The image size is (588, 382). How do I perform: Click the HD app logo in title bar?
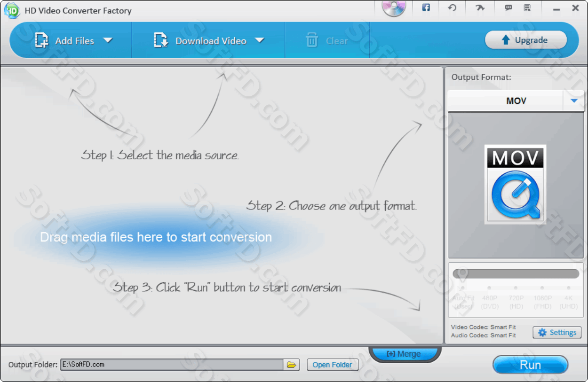(x=12, y=10)
